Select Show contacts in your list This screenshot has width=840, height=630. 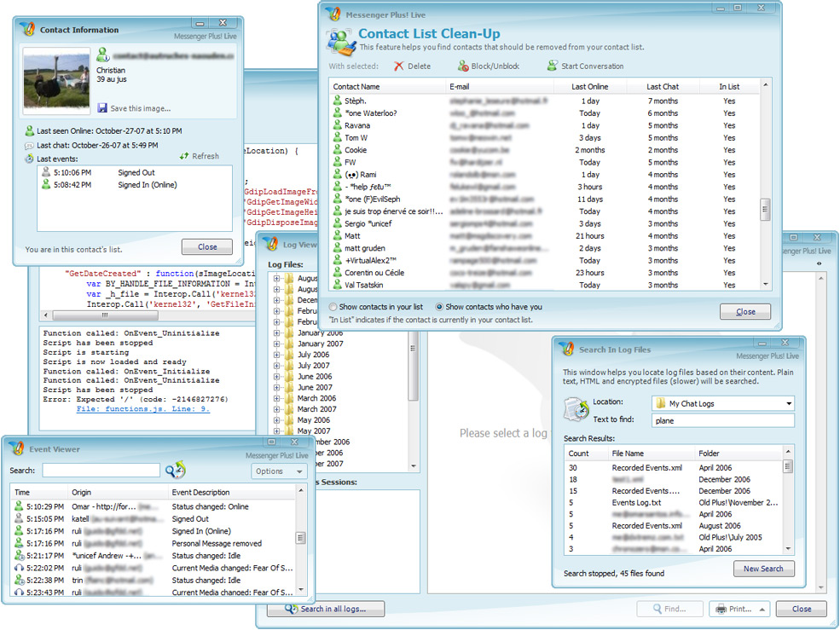click(x=333, y=307)
